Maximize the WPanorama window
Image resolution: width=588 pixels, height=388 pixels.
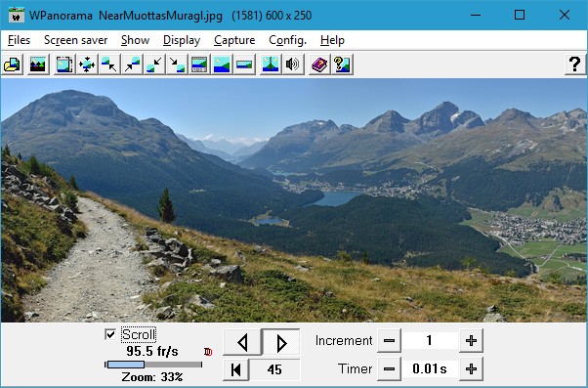(520, 15)
